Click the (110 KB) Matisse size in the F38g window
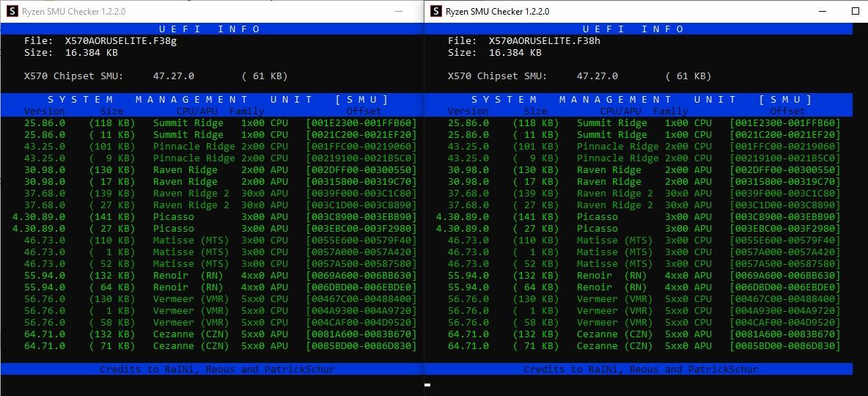The image size is (868, 396). pyautogui.click(x=112, y=241)
